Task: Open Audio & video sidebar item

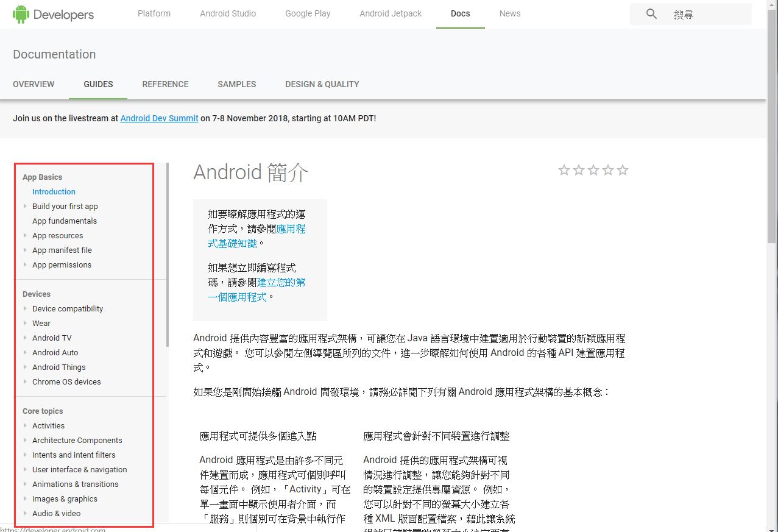Action: point(56,513)
